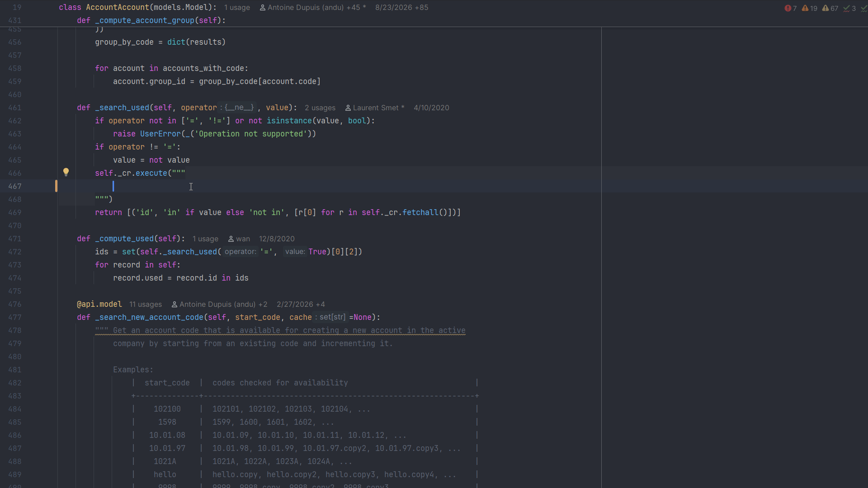Click sticky line 'class AccountAccount(models.Model):'
868x488 pixels.
[x=137, y=8]
